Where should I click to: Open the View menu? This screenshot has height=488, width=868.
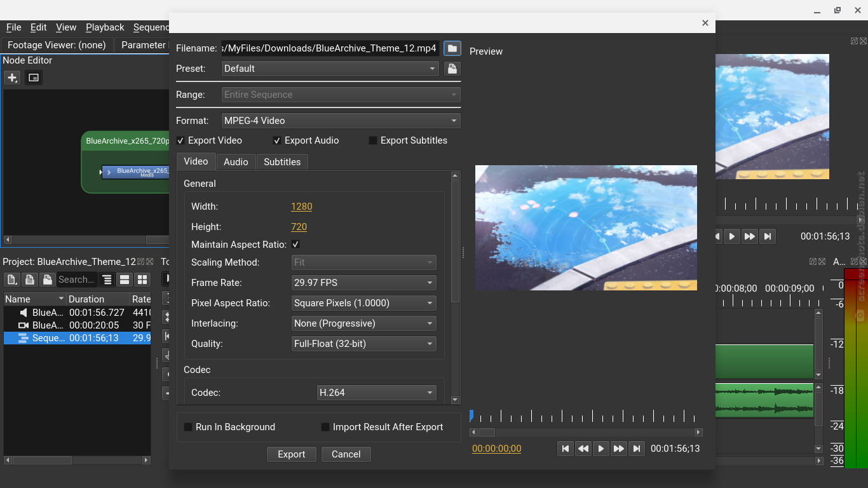[x=66, y=27]
